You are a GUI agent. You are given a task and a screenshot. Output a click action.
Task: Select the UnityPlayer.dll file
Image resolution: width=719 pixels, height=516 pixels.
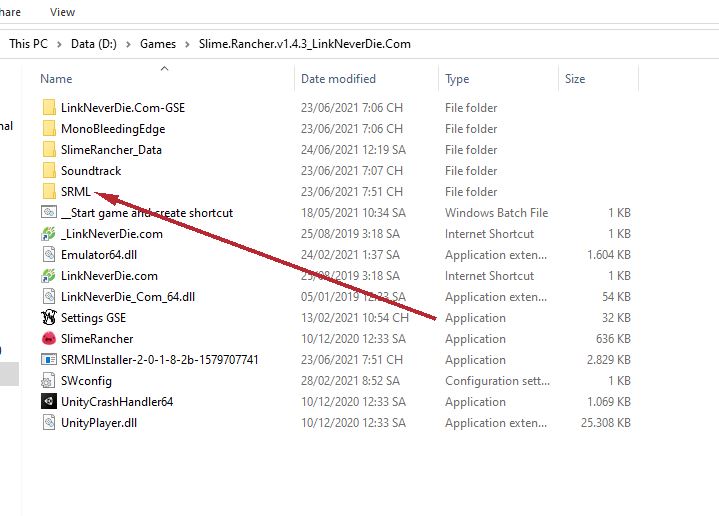[97, 423]
